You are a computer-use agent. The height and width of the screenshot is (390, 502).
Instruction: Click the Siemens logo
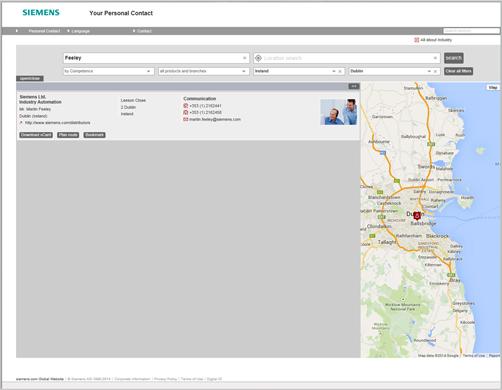pos(41,13)
